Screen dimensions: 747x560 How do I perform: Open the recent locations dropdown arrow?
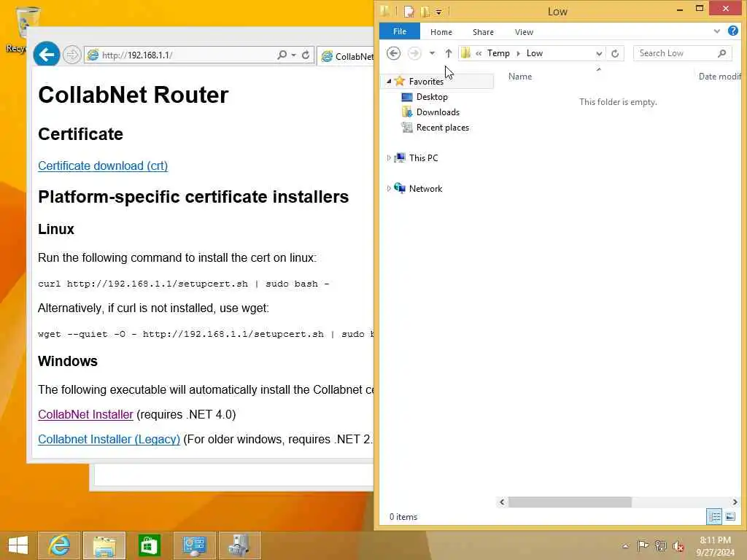tap(432, 53)
